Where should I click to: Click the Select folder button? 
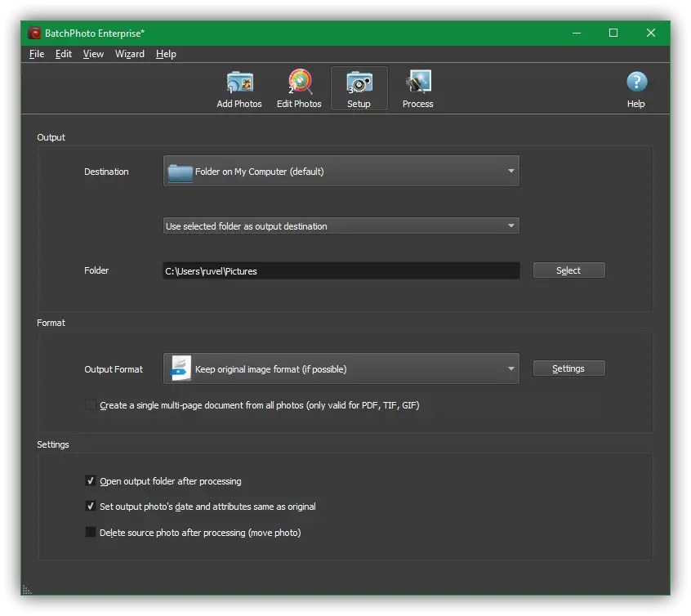click(568, 270)
